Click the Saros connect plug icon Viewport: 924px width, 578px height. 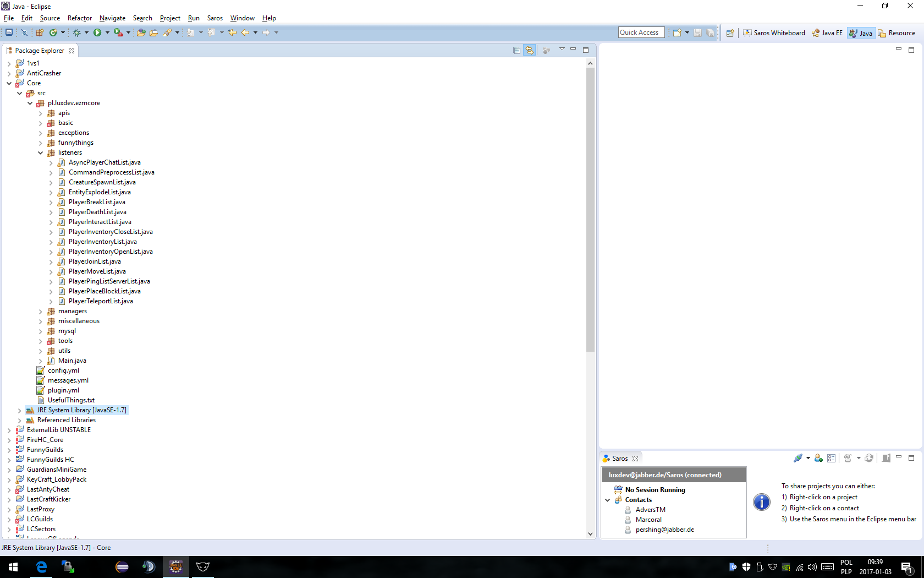[798, 459]
